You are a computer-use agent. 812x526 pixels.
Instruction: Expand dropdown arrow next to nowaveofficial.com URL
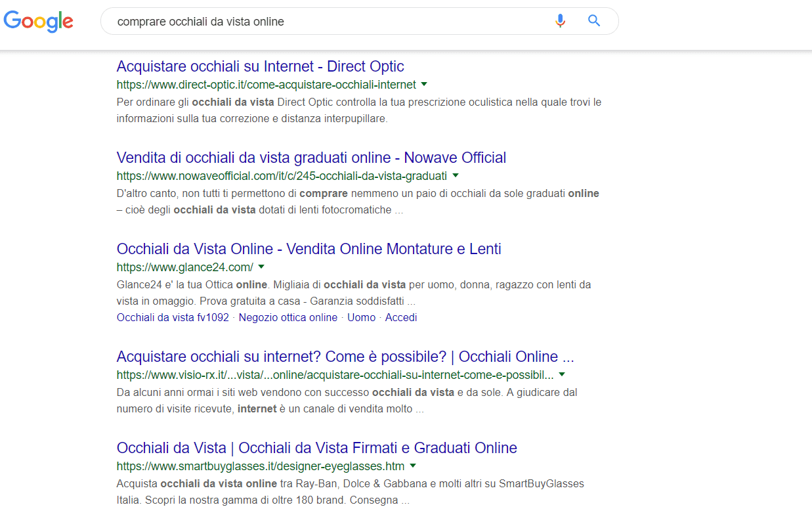pyautogui.click(x=455, y=175)
